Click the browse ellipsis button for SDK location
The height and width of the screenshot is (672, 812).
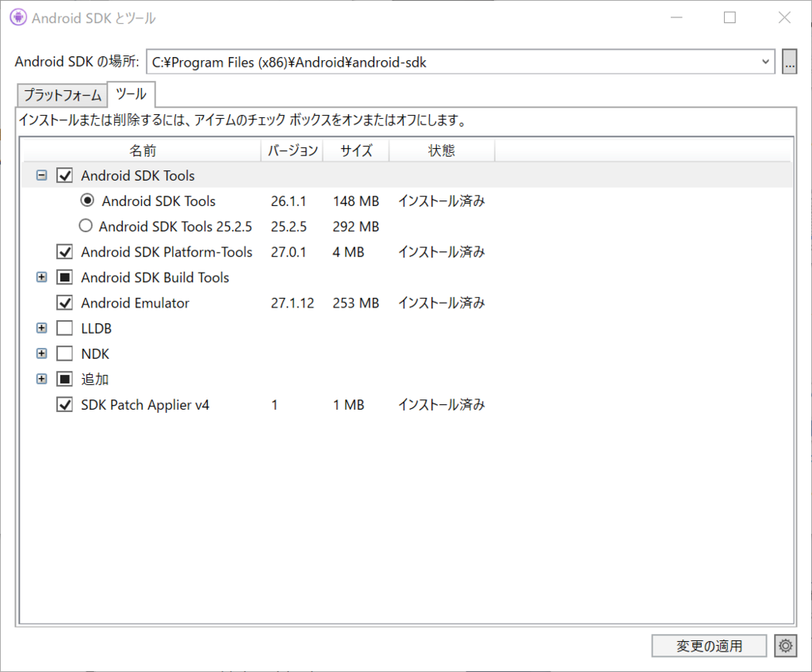click(x=789, y=62)
